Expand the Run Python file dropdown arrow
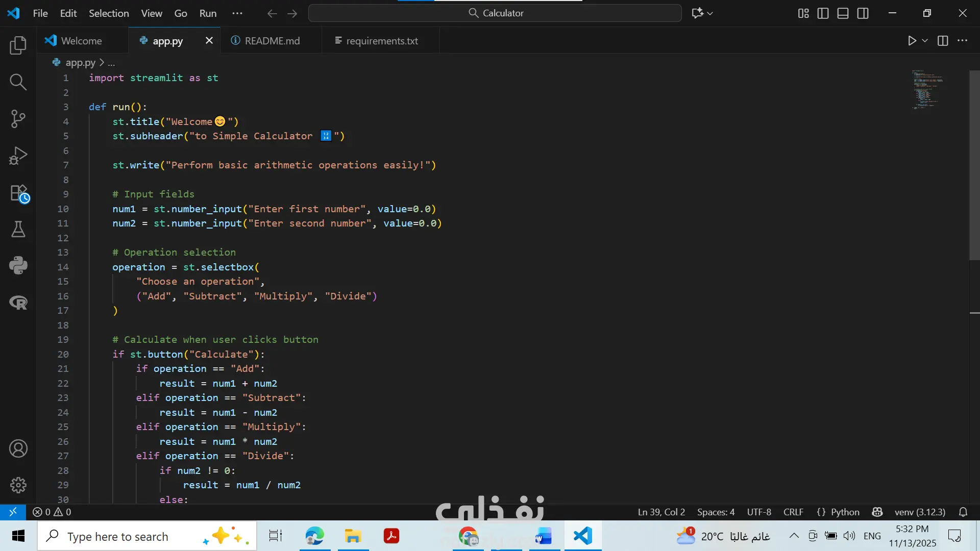The image size is (980, 551). (925, 41)
